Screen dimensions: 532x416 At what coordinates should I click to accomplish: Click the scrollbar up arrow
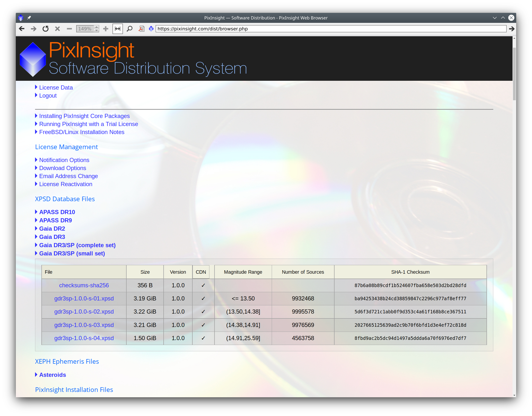coord(514,38)
